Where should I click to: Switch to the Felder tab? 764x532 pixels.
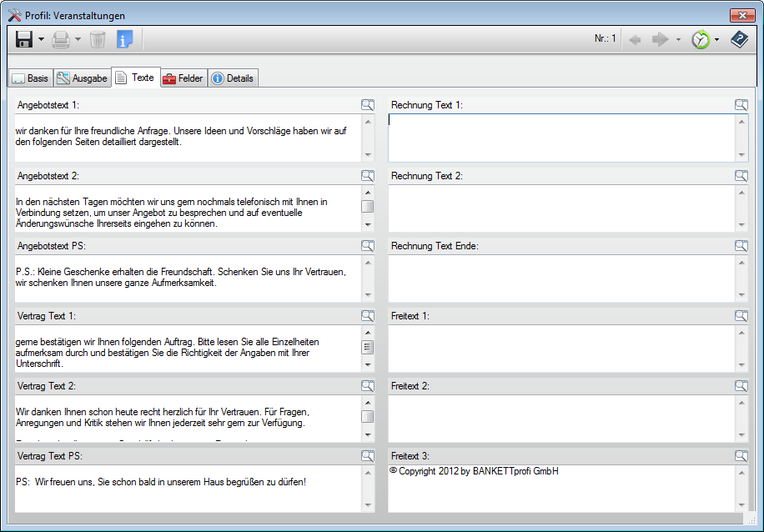click(183, 78)
